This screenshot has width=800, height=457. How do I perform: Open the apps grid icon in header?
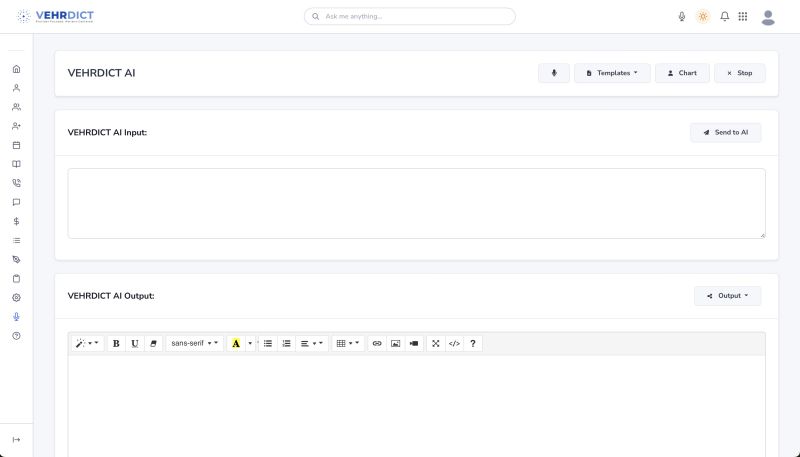coord(743,16)
